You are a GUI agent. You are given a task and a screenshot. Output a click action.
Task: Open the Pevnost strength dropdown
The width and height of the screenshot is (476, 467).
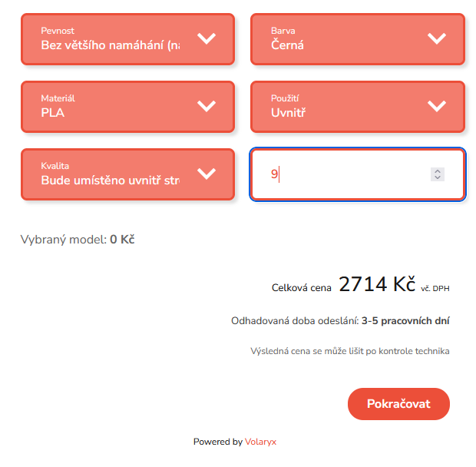click(111, 38)
